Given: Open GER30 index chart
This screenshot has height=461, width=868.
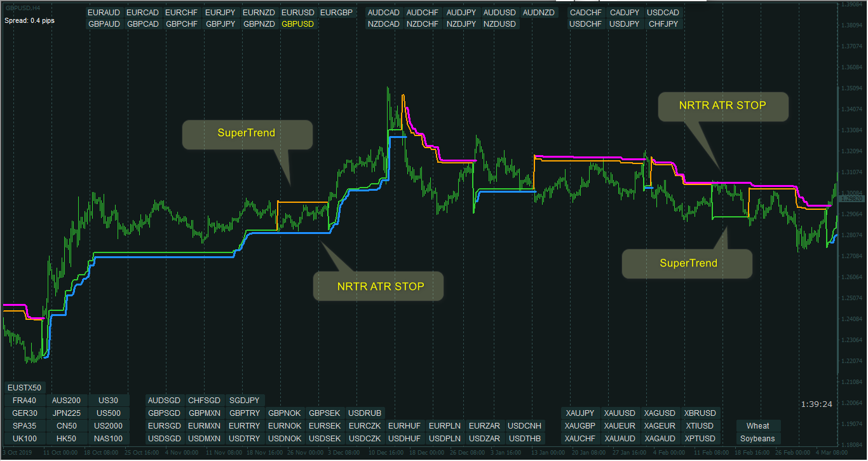Looking at the screenshot, I should [25, 413].
